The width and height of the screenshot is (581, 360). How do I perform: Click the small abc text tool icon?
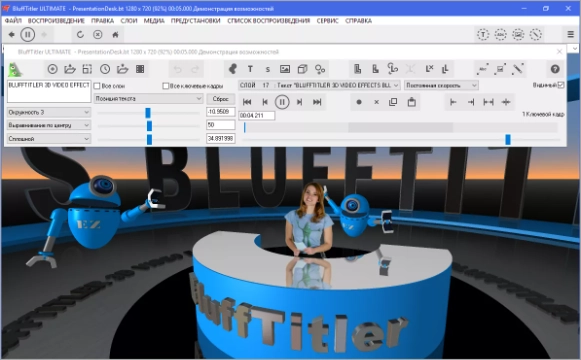pos(483,69)
